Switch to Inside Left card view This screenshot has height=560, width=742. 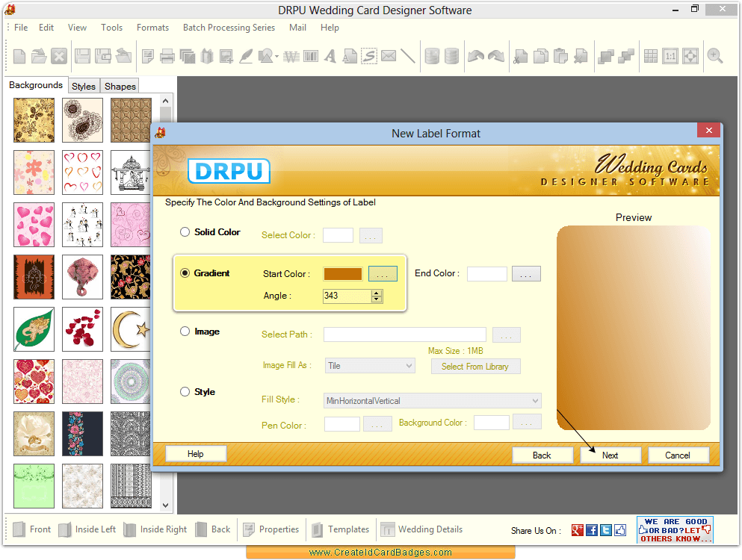[x=87, y=529]
